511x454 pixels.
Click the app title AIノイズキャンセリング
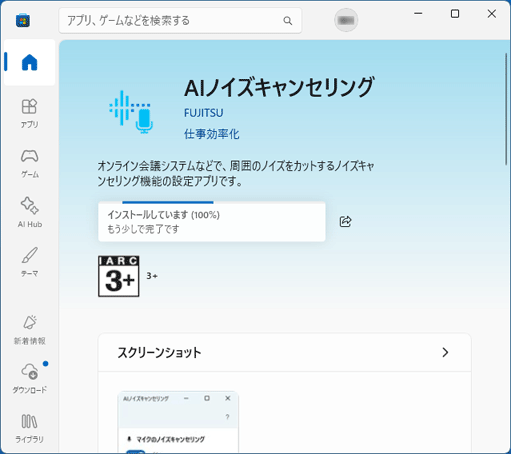tap(279, 87)
